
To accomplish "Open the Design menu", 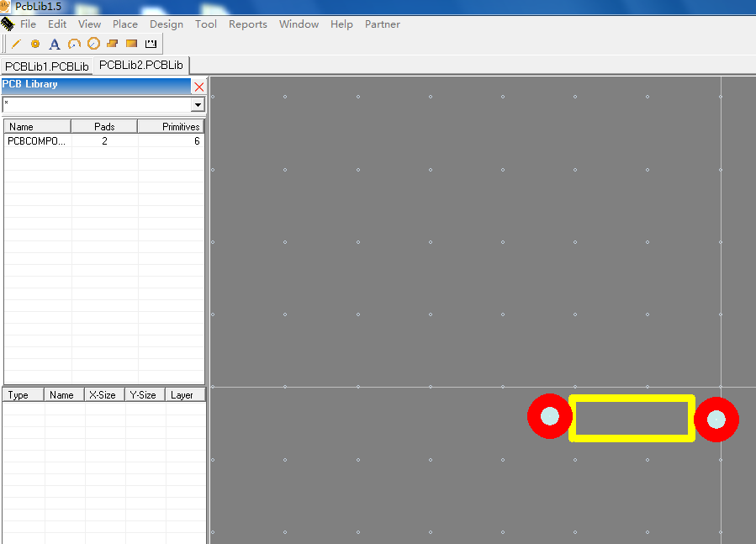I will pos(167,24).
